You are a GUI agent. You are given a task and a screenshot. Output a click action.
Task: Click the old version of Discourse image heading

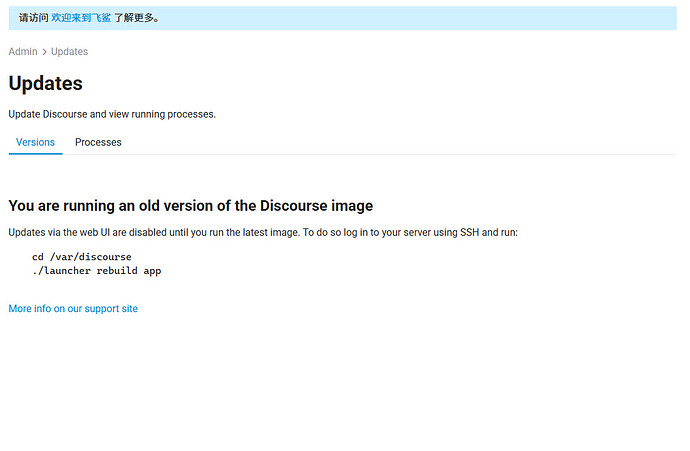191,205
